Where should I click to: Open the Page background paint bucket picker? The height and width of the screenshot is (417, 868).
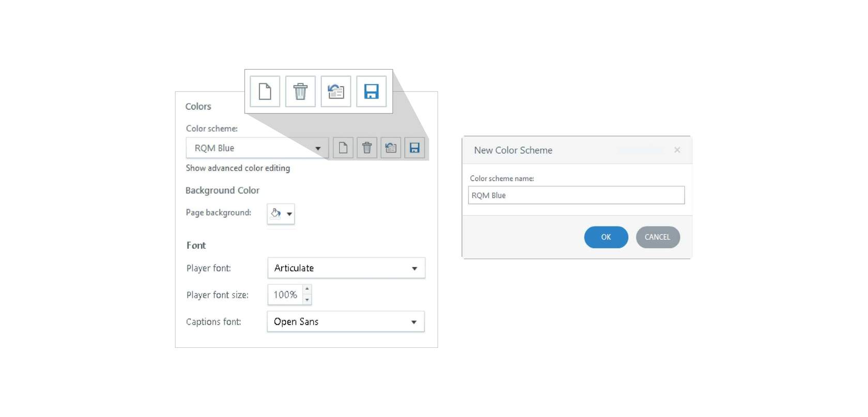(x=281, y=214)
